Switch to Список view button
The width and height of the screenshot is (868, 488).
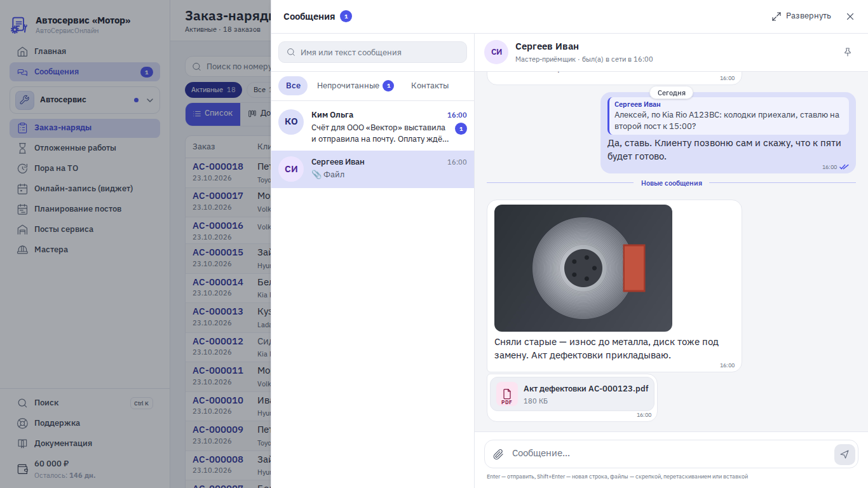[x=213, y=114]
